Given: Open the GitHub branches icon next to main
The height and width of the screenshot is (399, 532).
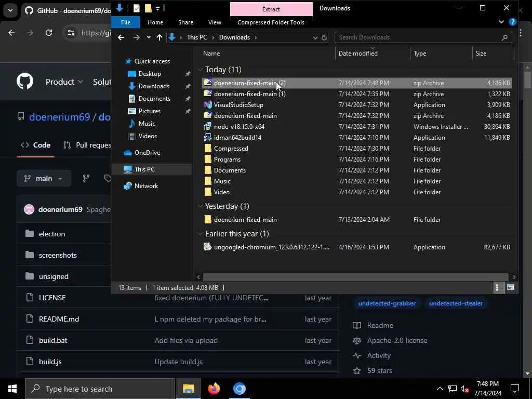Looking at the screenshot, I should point(86,178).
